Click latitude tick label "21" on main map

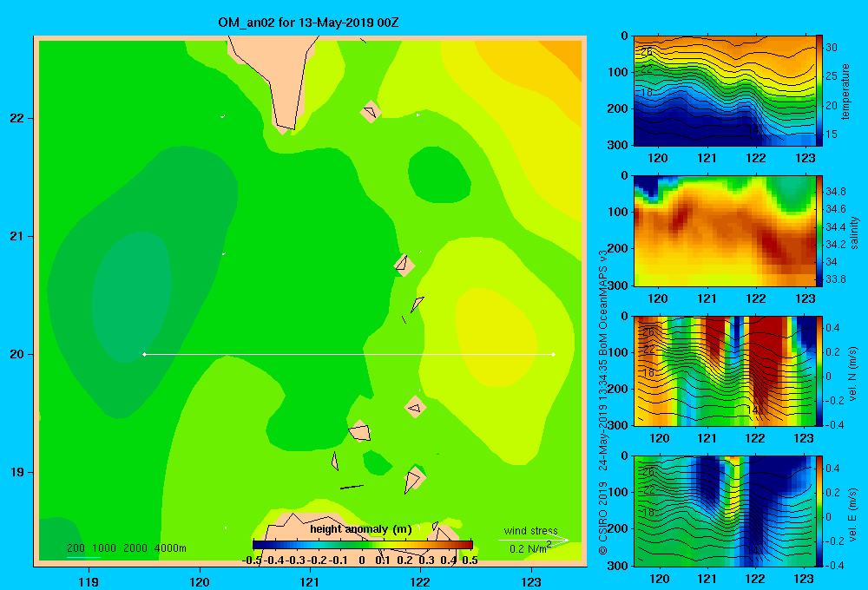click(x=16, y=236)
